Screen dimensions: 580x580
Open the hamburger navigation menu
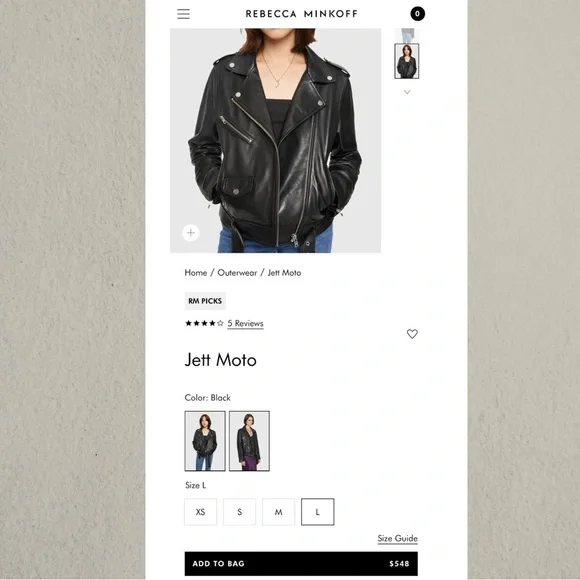(x=183, y=14)
